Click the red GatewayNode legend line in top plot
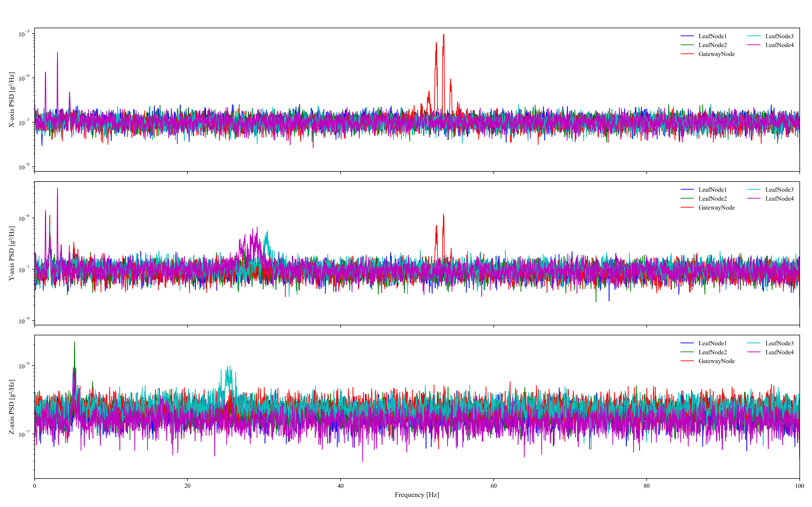Screen dimensions: 812x507 (687, 54)
